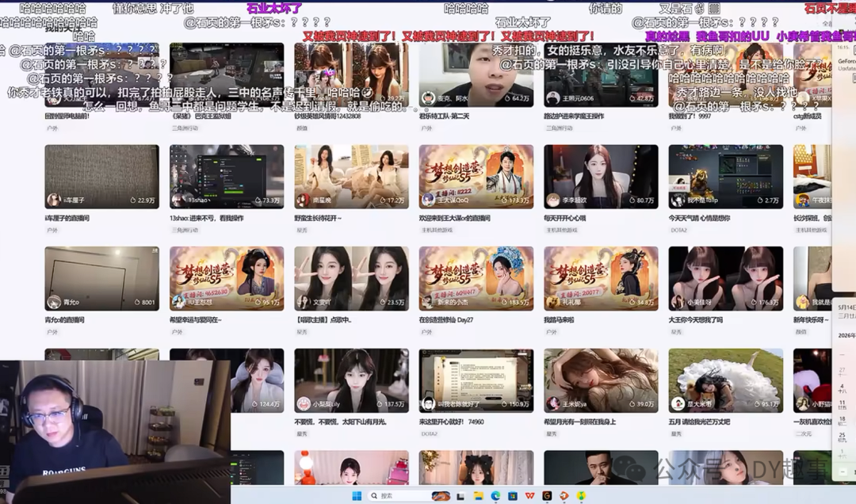Click avatar on the 95.1万 grass-field stream

(x=678, y=404)
